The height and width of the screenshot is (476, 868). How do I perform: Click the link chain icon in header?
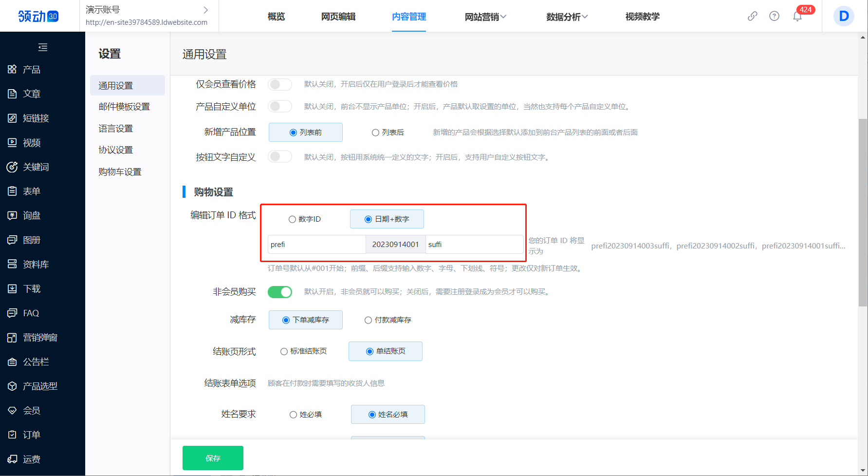(x=752, y=16)
